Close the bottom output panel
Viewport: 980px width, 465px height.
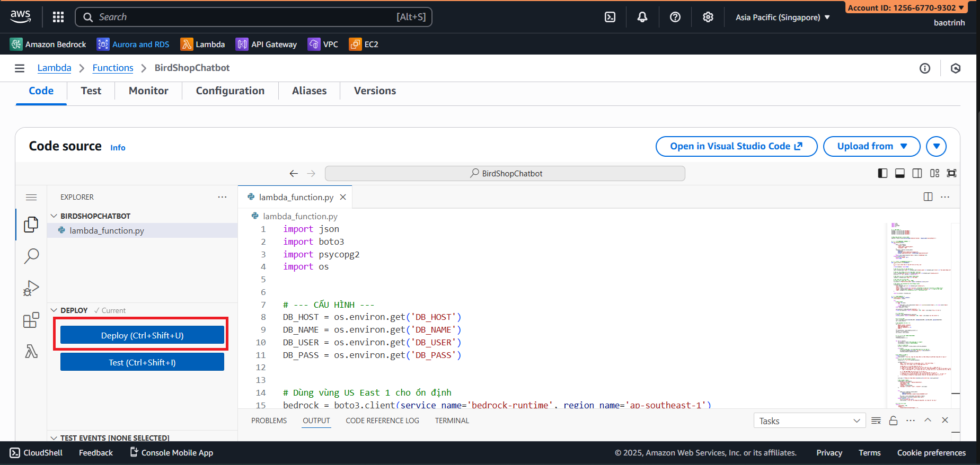(x=945, y=420)
